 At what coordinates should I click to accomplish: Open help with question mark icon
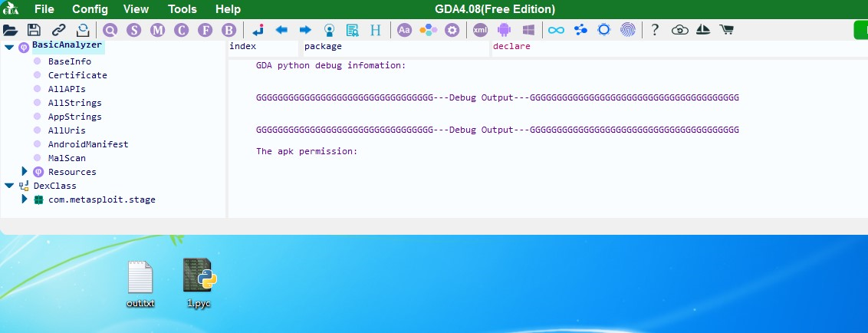[x=655, y=30]
